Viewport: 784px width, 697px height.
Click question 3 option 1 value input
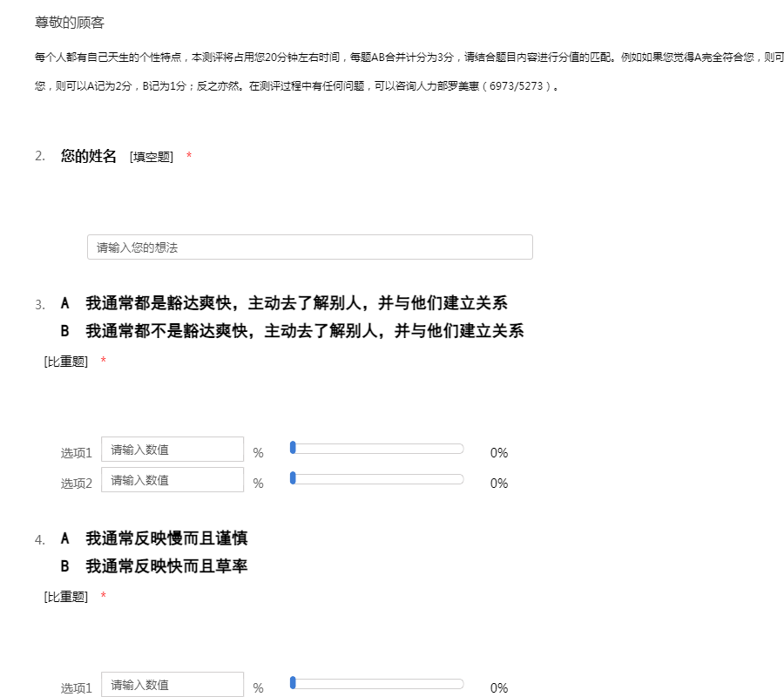click(172, 450)
